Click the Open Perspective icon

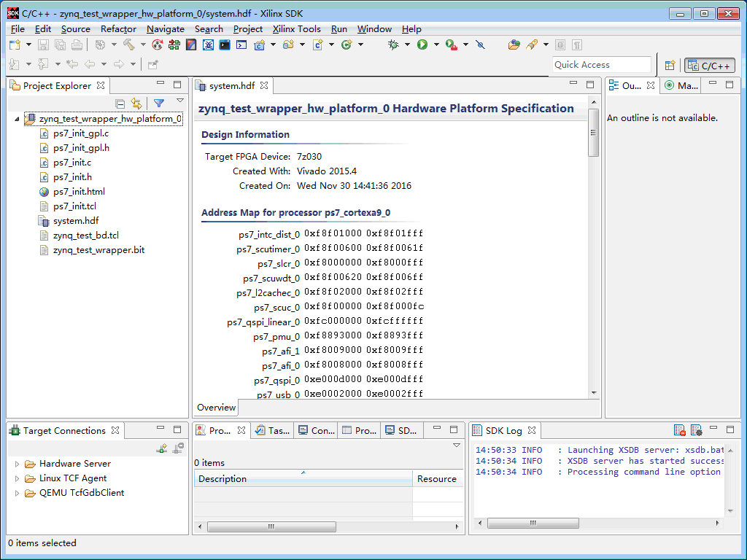click(670, 65)
